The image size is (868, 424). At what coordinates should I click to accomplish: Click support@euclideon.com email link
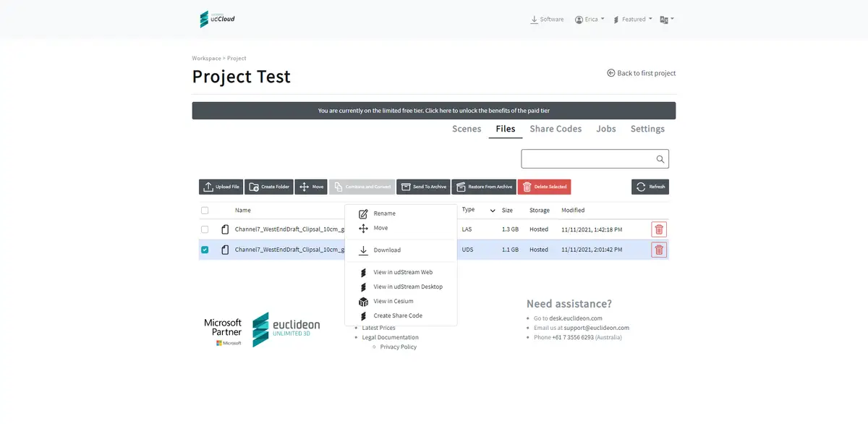point(597,328)
